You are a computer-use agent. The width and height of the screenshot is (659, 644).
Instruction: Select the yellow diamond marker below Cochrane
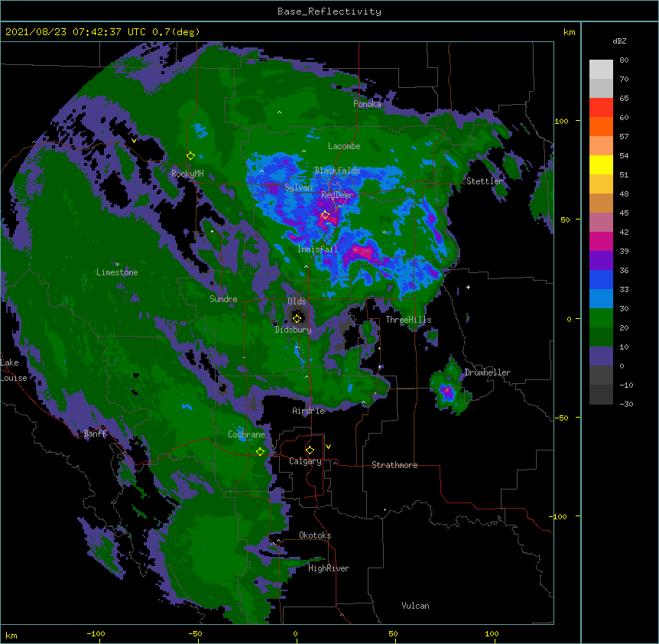coord(260,451)
